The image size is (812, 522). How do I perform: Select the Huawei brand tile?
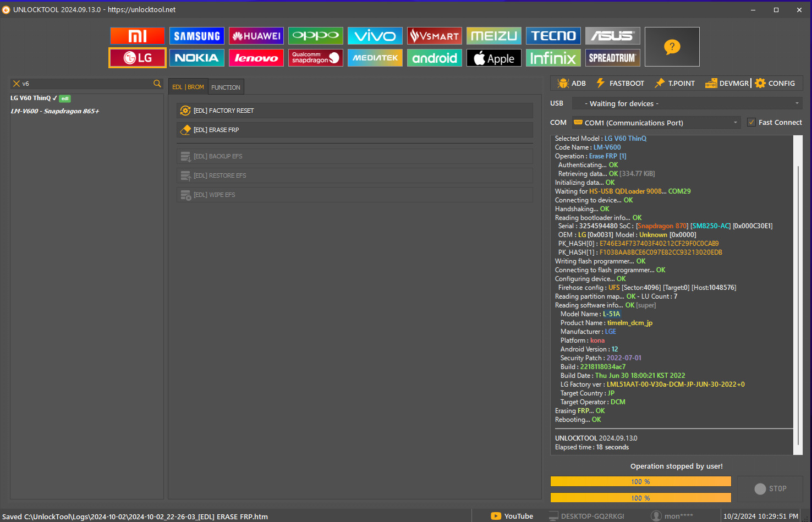(256, 36)
